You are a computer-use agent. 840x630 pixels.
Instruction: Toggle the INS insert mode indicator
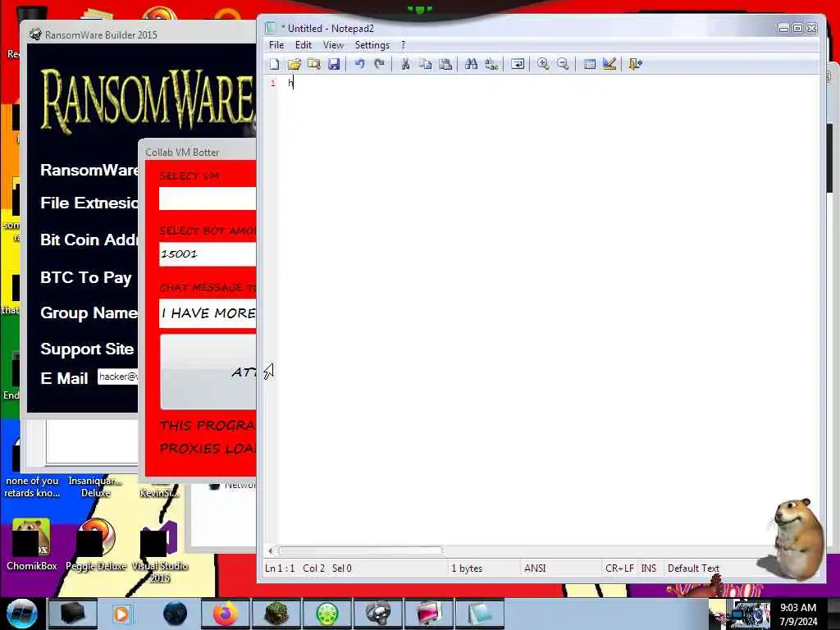[649, 568]
